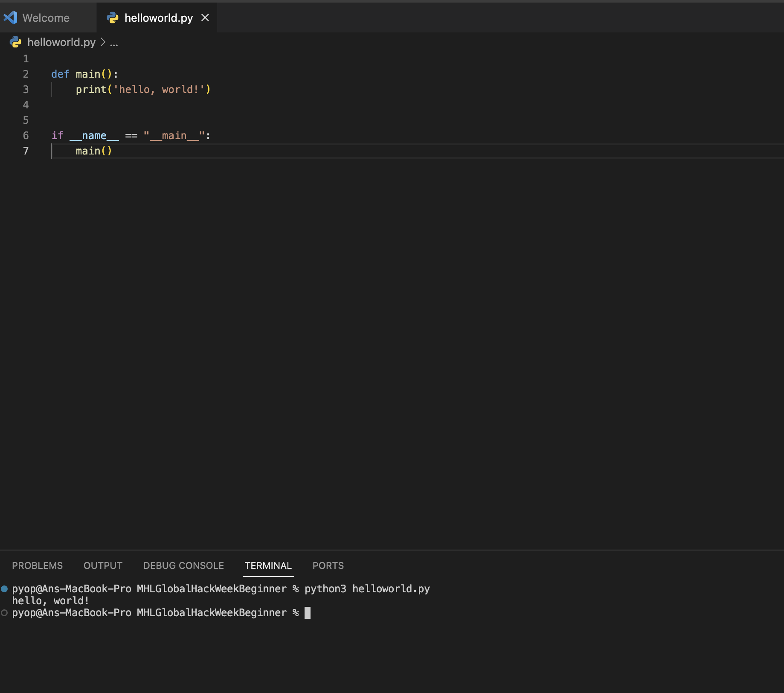This screenshot has height=693, width=784.
Task: Open the OUTPUT panel tab
Action: coord(103,565)
